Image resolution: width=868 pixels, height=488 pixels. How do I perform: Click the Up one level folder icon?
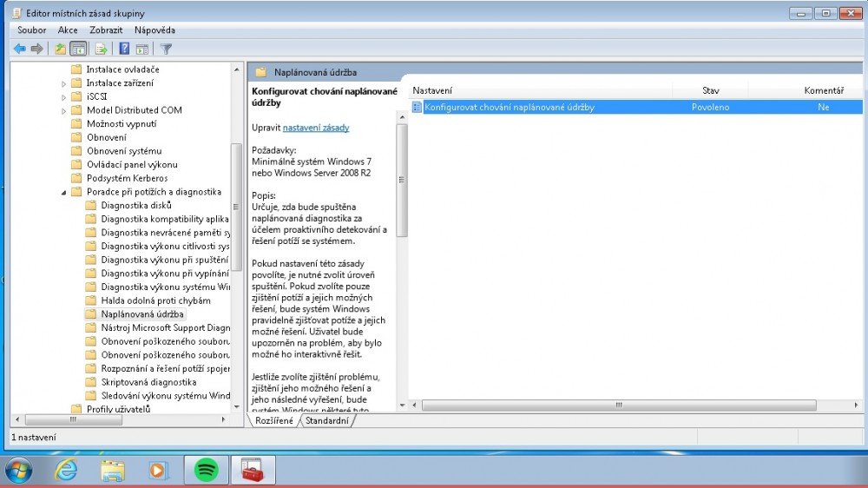[x=60, y=49]
